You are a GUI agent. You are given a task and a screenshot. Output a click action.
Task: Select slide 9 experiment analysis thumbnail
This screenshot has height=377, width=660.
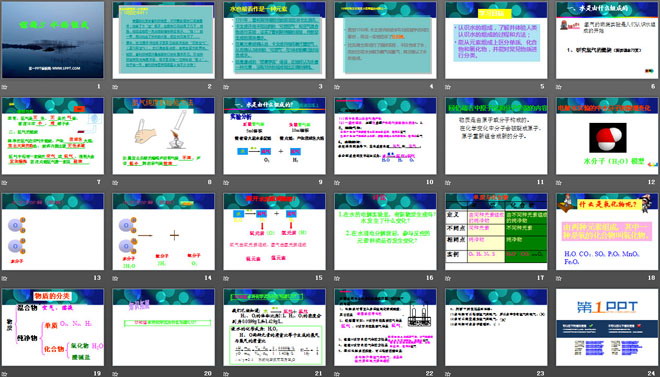tap(274, 136)
